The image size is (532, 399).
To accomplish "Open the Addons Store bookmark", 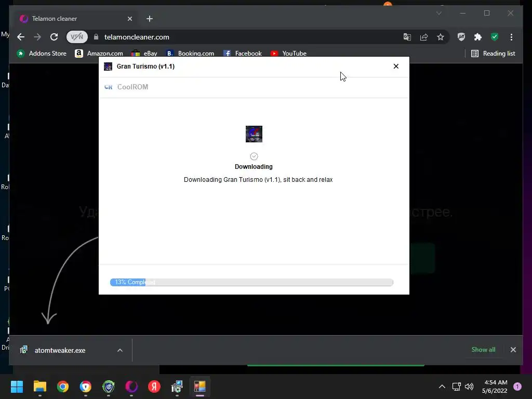I will 42,54.
